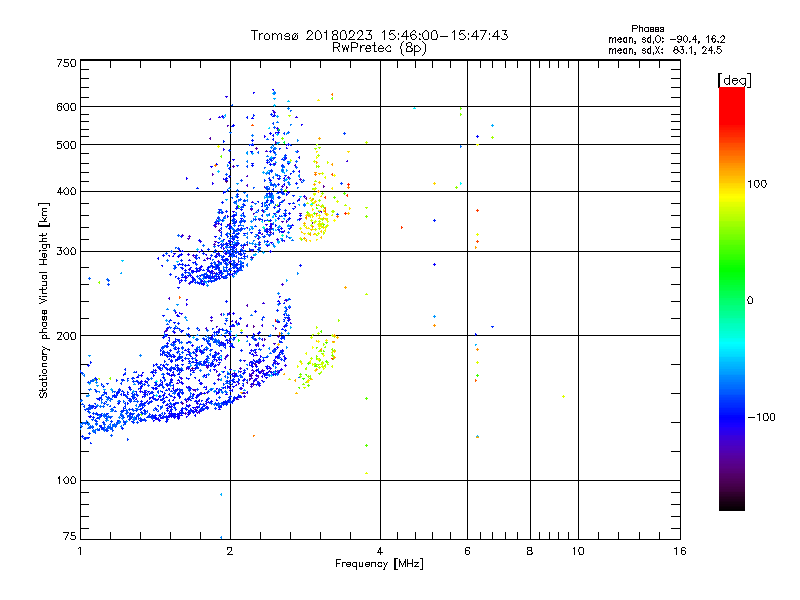This screenshot has width=800, height=600.
Task: Click the colorbar tick label '100'
Action: (757, 184)
